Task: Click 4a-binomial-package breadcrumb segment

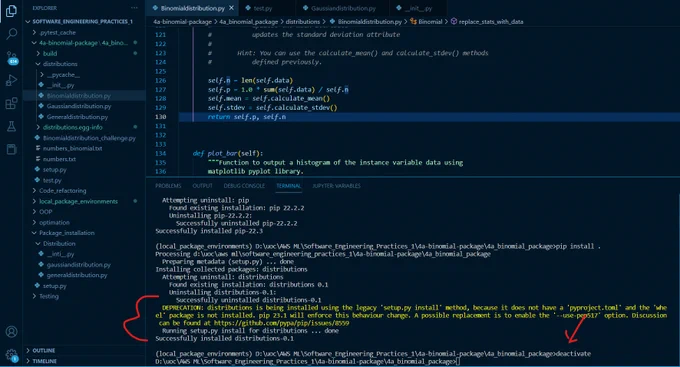Action: click(183, 21)
